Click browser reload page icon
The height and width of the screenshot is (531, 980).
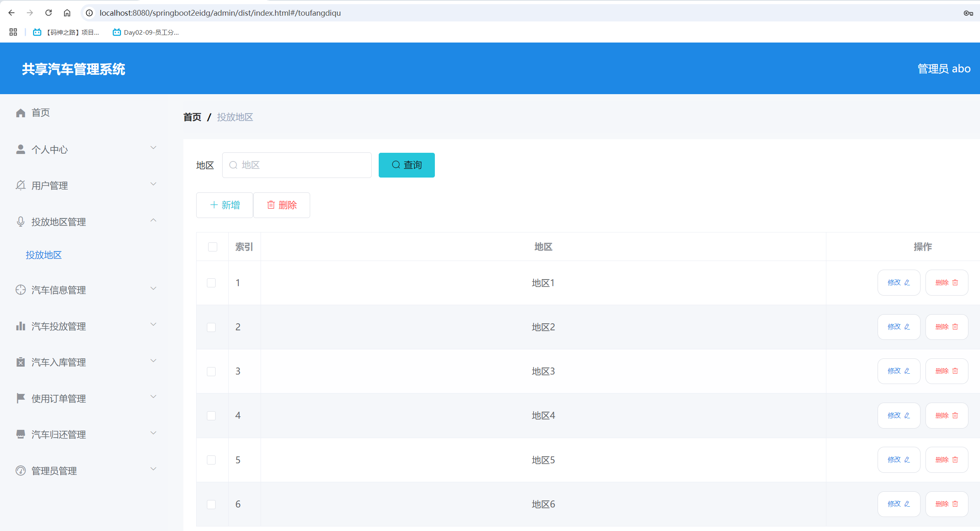[x=48, y=13]
